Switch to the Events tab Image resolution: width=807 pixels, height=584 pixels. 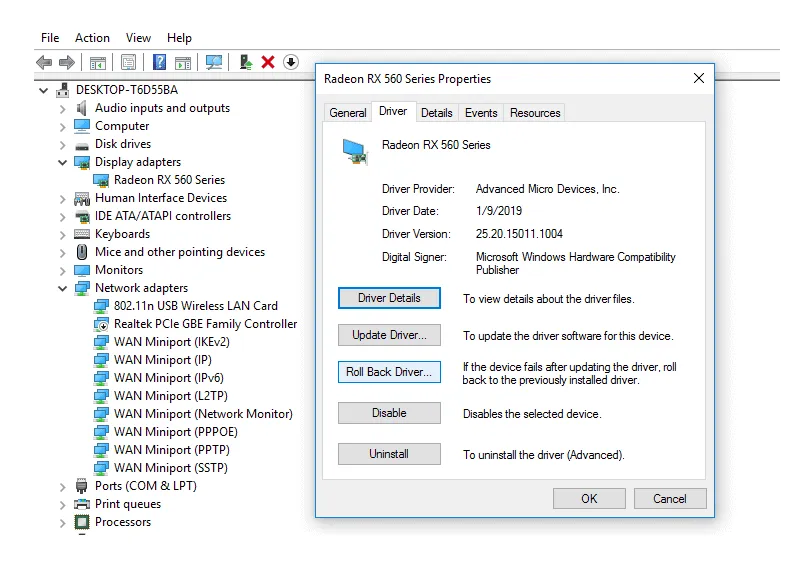[481, 113]
